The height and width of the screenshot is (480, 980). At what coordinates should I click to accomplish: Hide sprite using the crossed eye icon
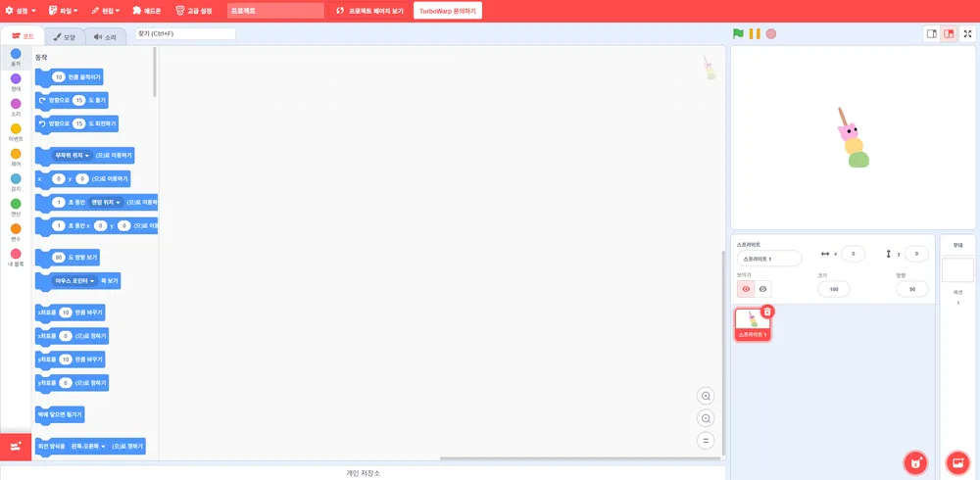(x=762, y=289)
